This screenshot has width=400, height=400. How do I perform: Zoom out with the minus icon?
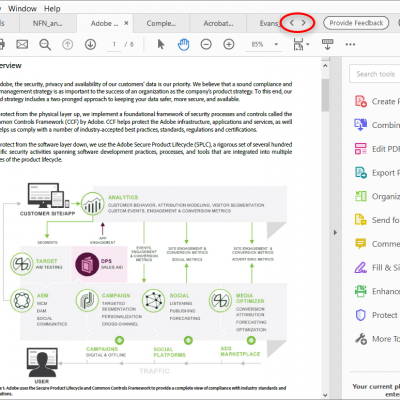pos(206,44)
